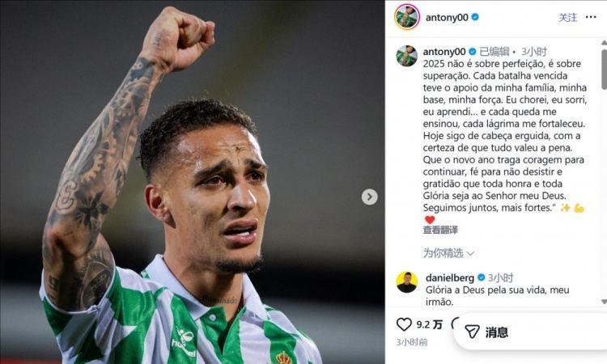
Task: Click the chevron beside 为你精选
Action: pyautogui.click(x=470, y=254)
